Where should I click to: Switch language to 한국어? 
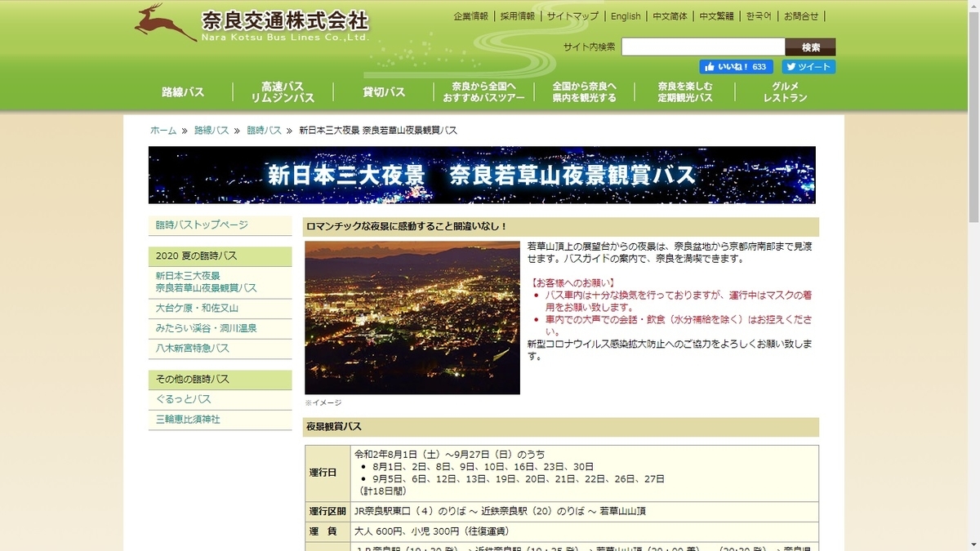(x=759, y=16)
